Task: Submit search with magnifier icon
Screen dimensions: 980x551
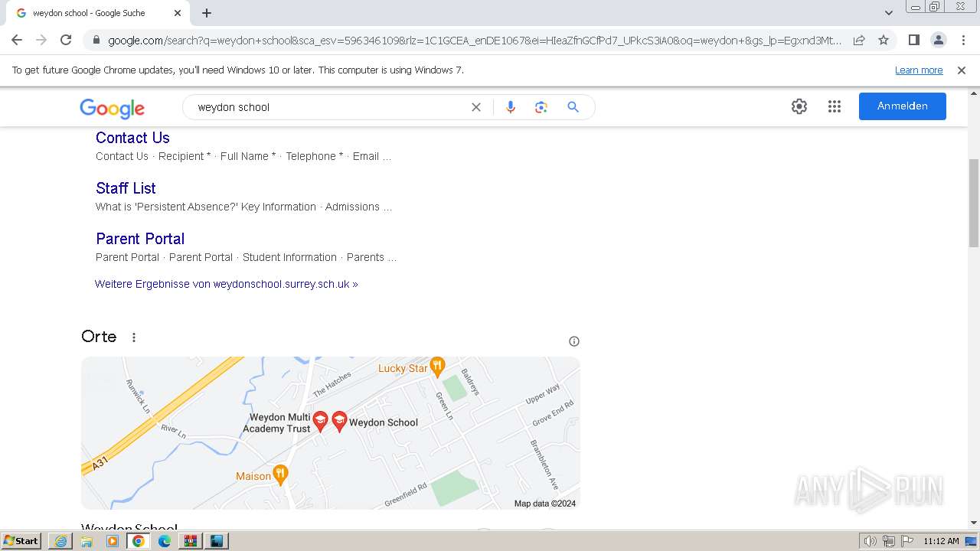Action: [573, 107]
